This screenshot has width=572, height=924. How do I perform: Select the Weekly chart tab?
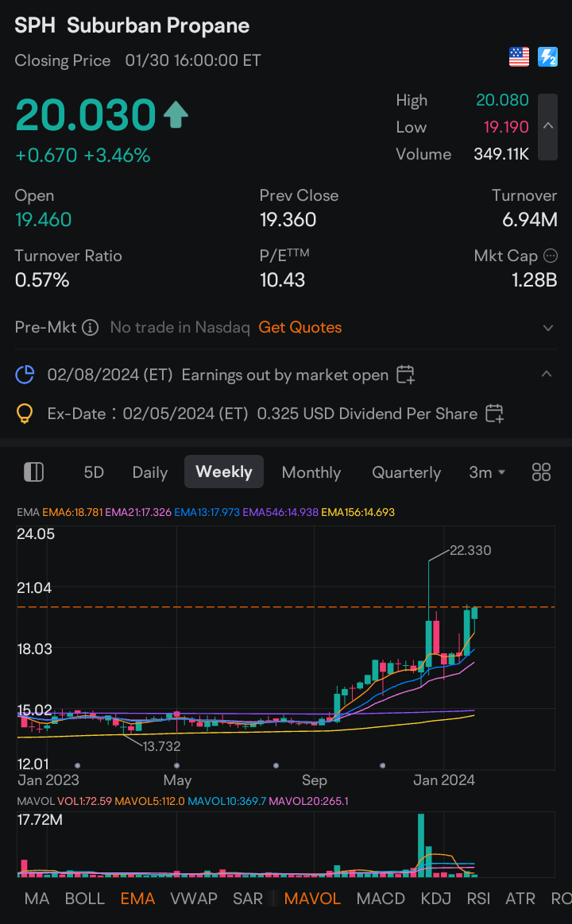(224, 472)
